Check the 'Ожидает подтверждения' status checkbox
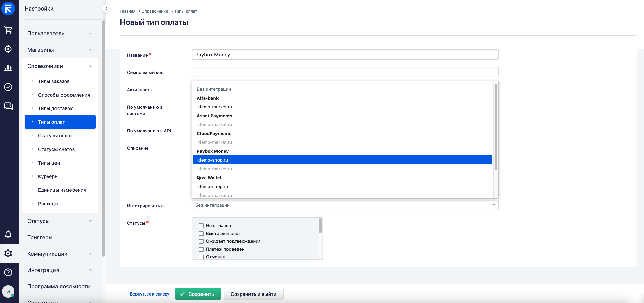Screen dimensions: 644x303 201,241
